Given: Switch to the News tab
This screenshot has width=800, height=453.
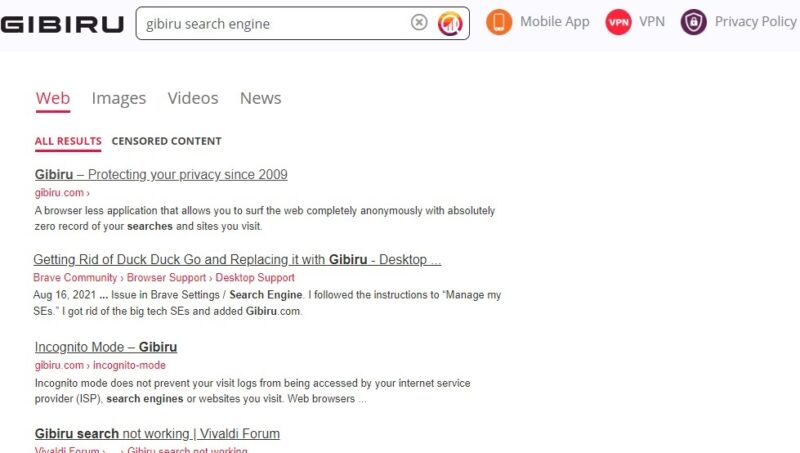Looking at the screenshot, I should coord(260,98).
